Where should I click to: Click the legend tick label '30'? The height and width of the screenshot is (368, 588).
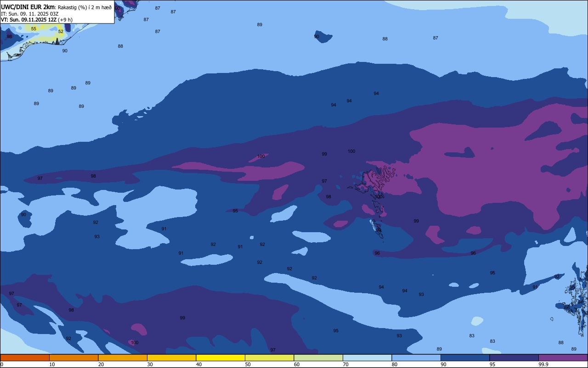pyautogui.click(x=150, y=364)
